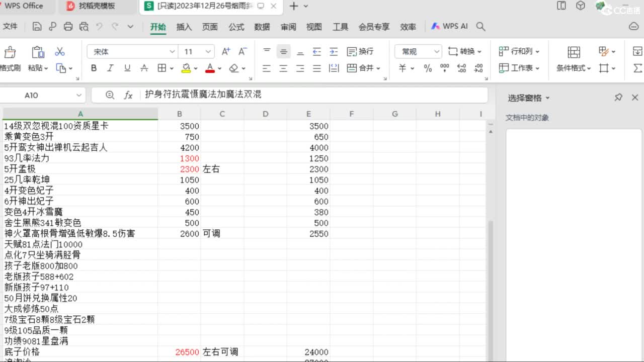Click the red font color swatch
644x362 pixels.
[x=210, y=68]
